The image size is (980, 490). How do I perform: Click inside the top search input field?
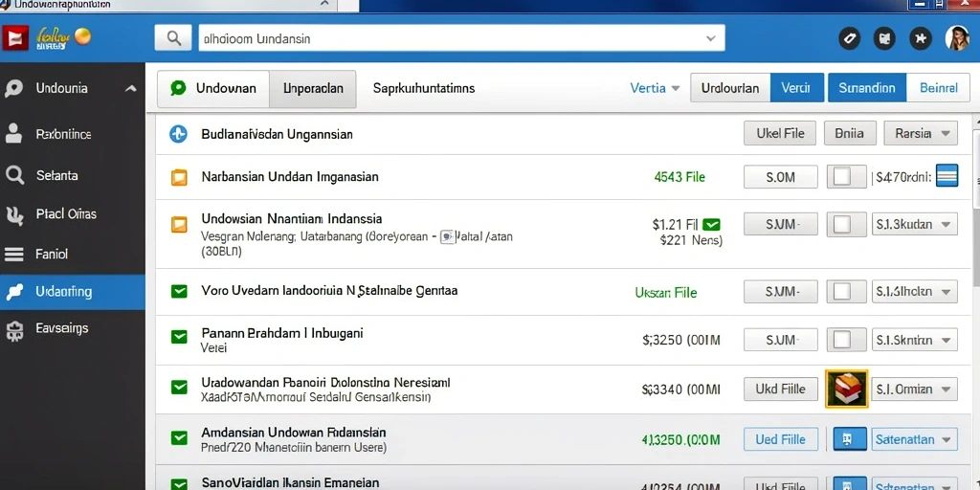pos(461,38)
